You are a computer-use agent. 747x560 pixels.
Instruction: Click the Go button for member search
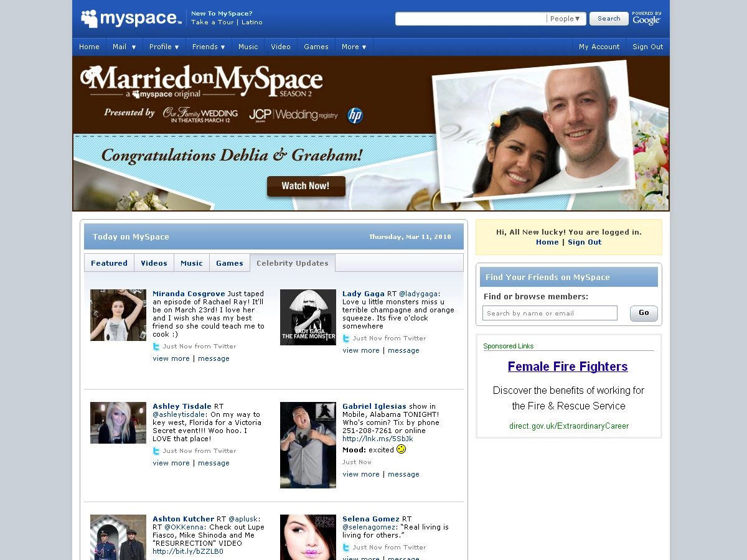(x=644, y=313)
